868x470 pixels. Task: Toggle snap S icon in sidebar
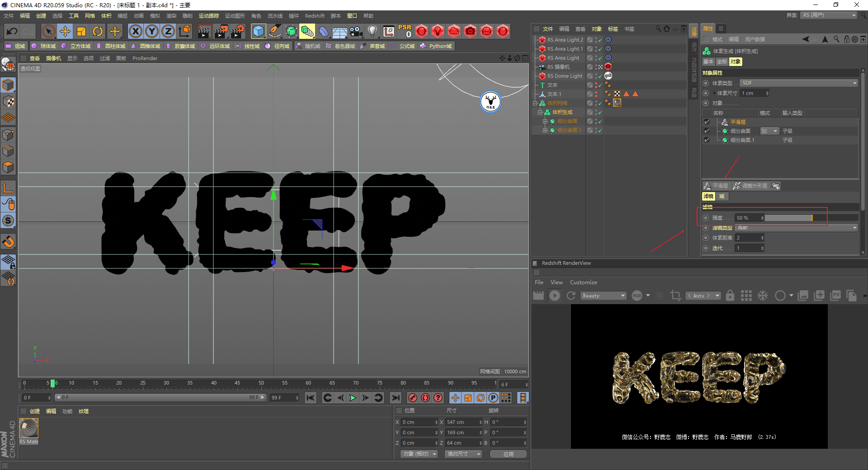[x=8, y=221]
